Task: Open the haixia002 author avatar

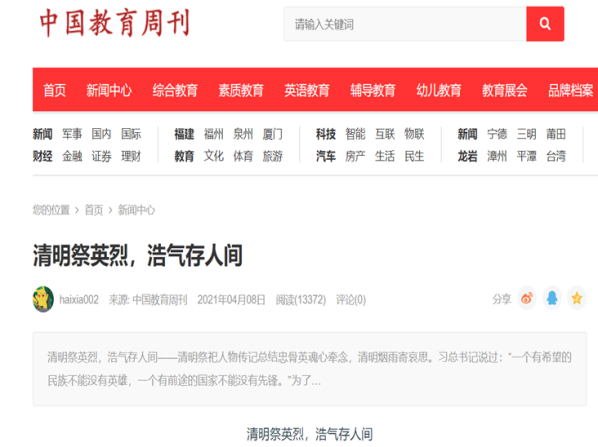Action: click(x=43, y=299)
